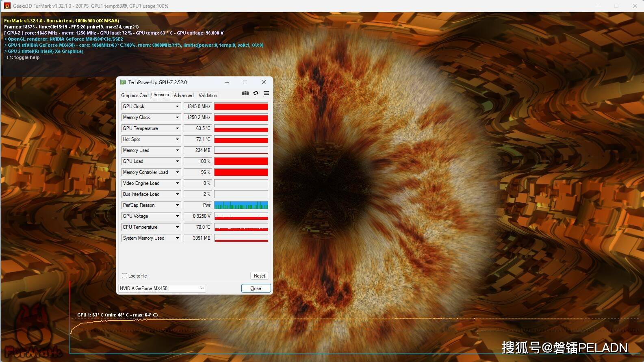The image size is (644, 362).
Task: Open the GPU Load sensor dropdown
Action: (x=177, y=161)
